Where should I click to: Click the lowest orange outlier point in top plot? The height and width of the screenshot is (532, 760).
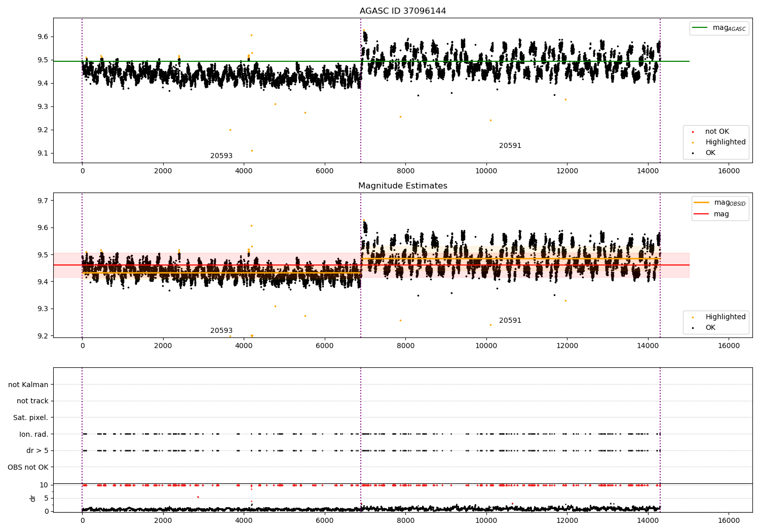[252, 150]
